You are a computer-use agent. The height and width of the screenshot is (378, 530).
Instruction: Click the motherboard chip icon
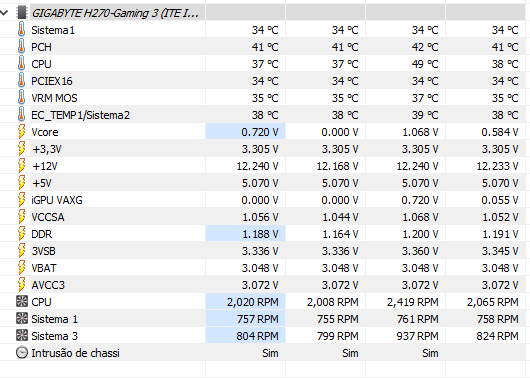click(x=21, y=13)
